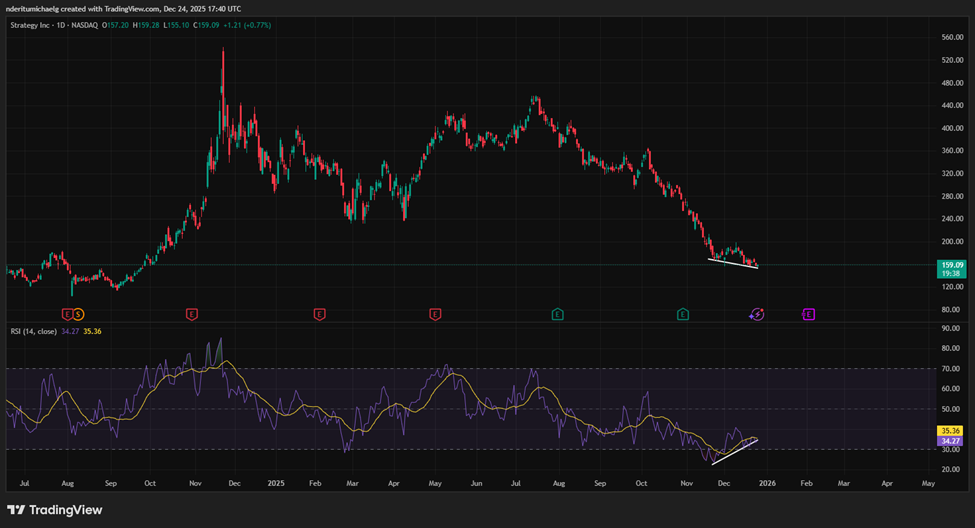The width and height of the screenshot is (975, 528).
Task: Click the May 2025 red earnings marker
Action: pos(435,314)
